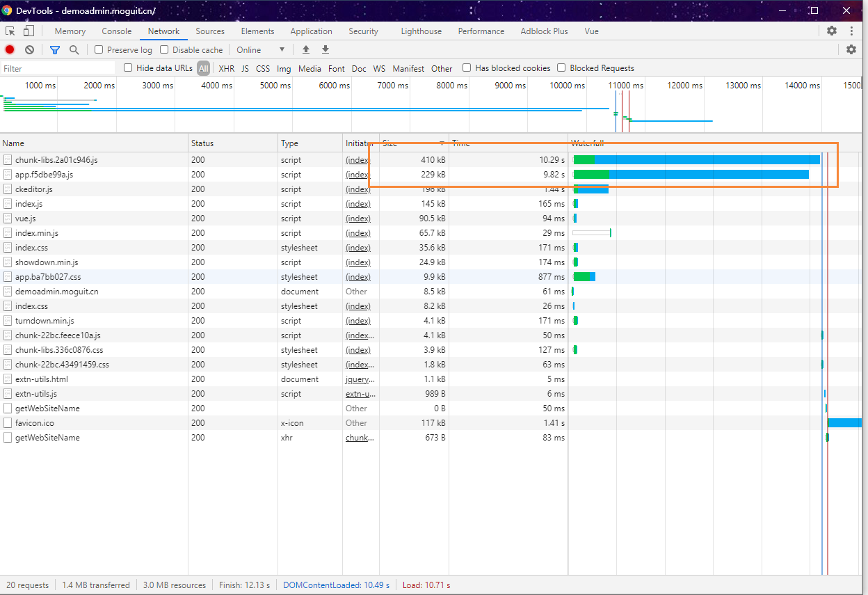Enable the Preserve log checkbox
This screenshot has height=595, width=868.
tap(99, 50)
